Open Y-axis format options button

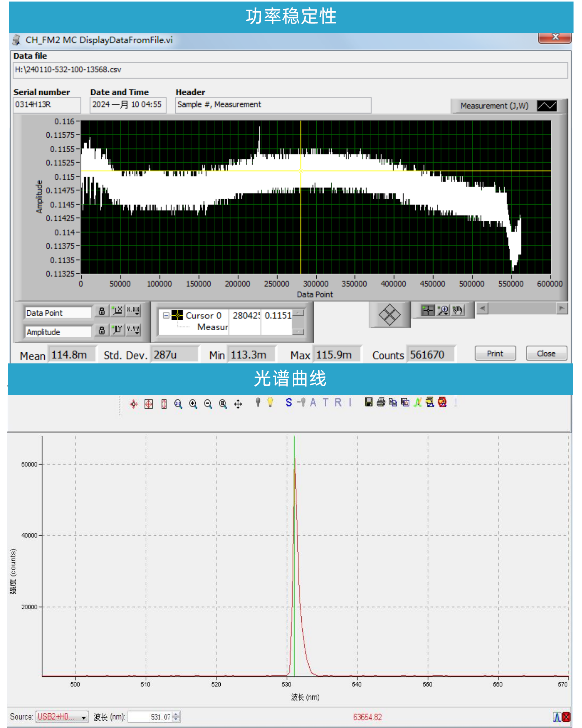pyautogui.click(x=133, y=330)
